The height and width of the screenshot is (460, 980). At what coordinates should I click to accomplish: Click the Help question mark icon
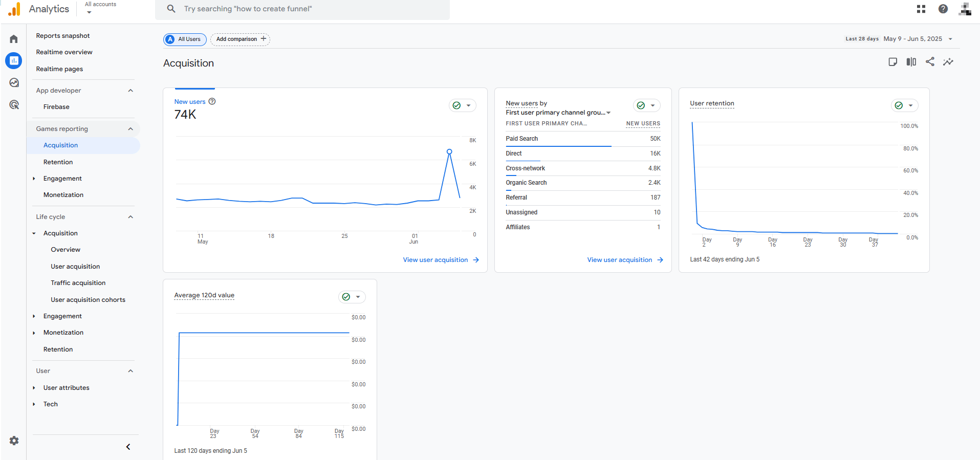point(943,9)
